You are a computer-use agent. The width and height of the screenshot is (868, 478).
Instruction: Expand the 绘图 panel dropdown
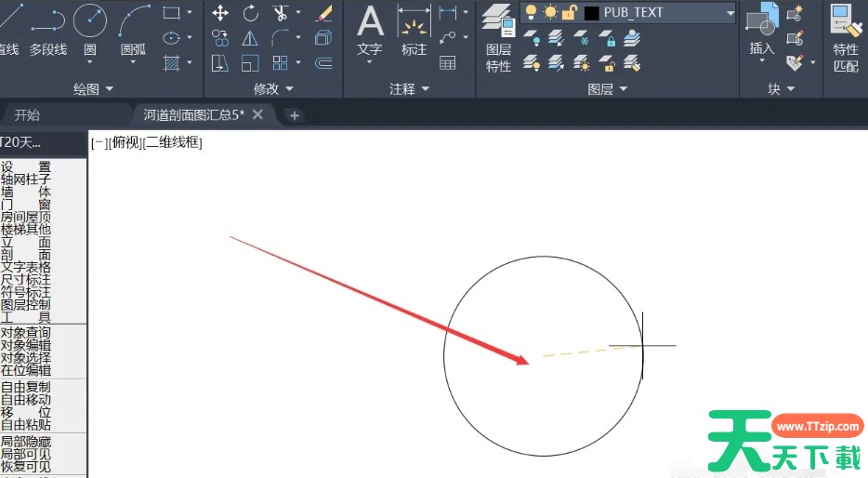click(109, 88)
